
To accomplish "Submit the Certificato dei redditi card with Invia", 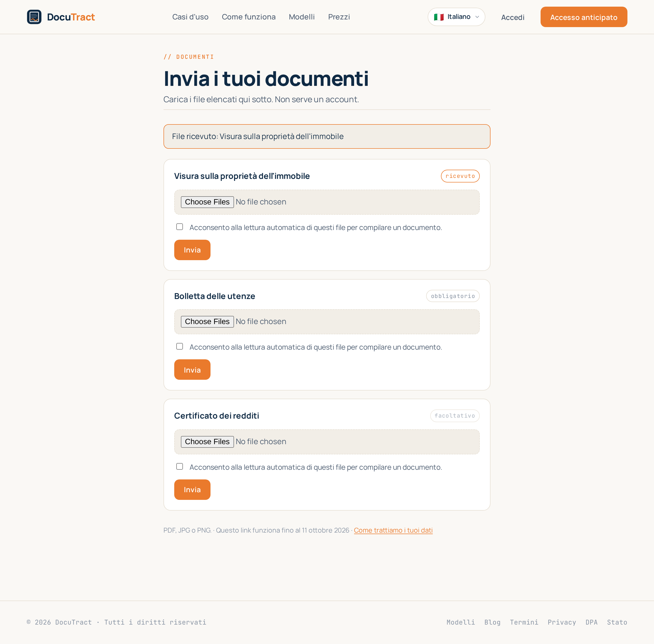I will pos(192,490).
